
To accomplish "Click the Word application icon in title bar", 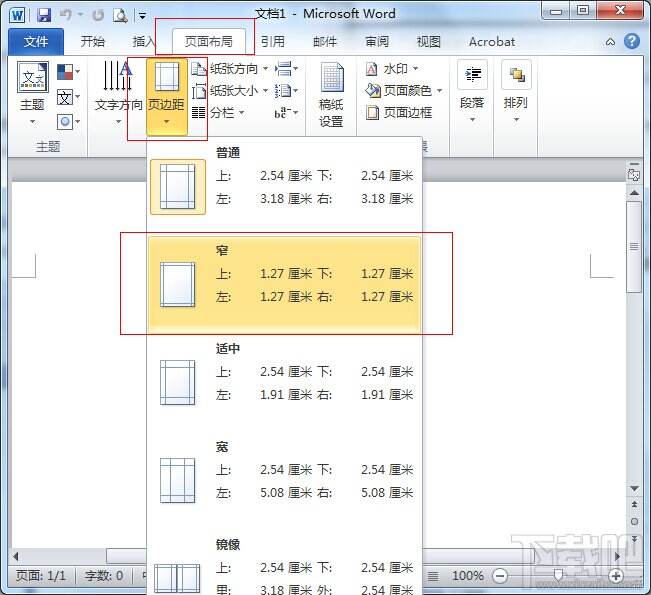I will pyautogui.click(x=17, y=15).
